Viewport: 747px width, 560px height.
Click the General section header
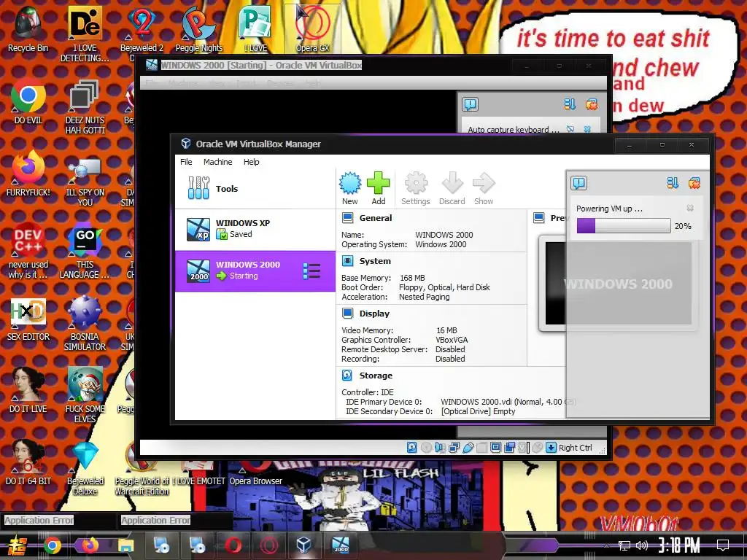coord(376,218)
